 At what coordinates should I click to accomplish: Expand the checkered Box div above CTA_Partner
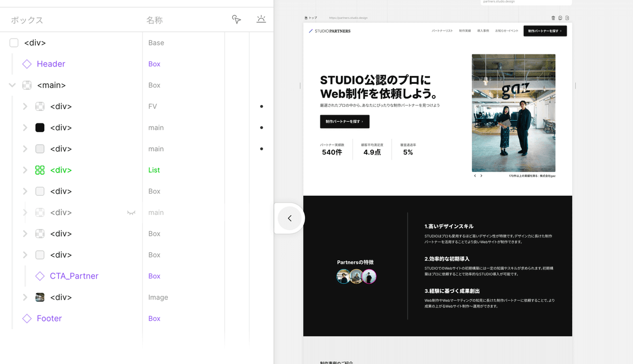click(25, 234)
